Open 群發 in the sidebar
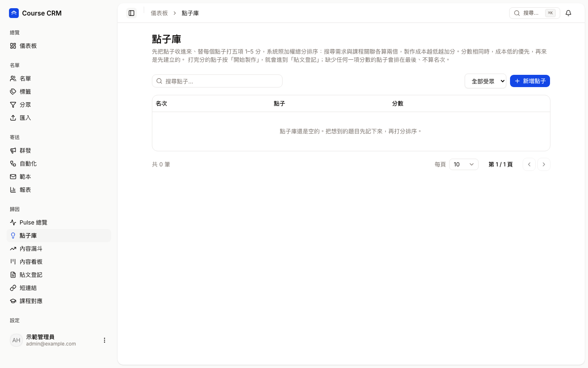Screen dimensions: 588x368 pyautogui.click(x=59, y=150)
